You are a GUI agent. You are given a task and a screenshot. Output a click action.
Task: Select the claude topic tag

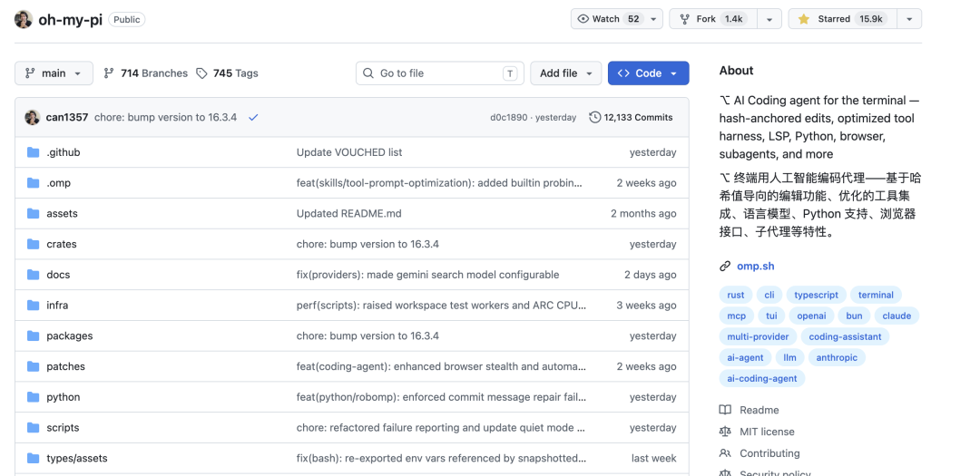(x=897, y=316)
